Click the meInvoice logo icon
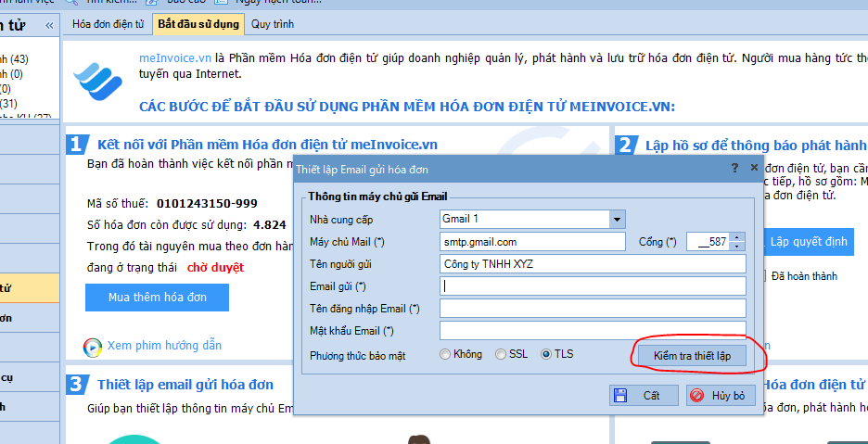Screen dimensions: 868x444 click(97, 80)
